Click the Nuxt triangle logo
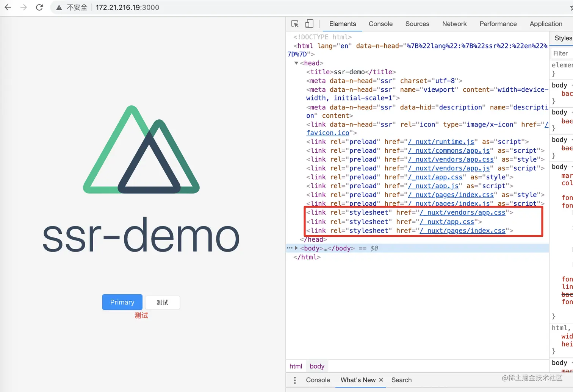Screen dimensions: 573x392 [141, 150]
